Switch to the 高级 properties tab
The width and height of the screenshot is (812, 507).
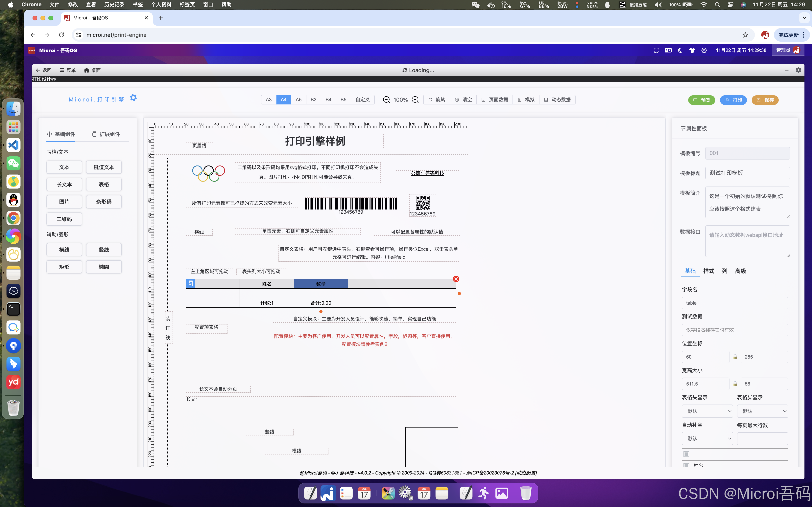coord(740,271)
